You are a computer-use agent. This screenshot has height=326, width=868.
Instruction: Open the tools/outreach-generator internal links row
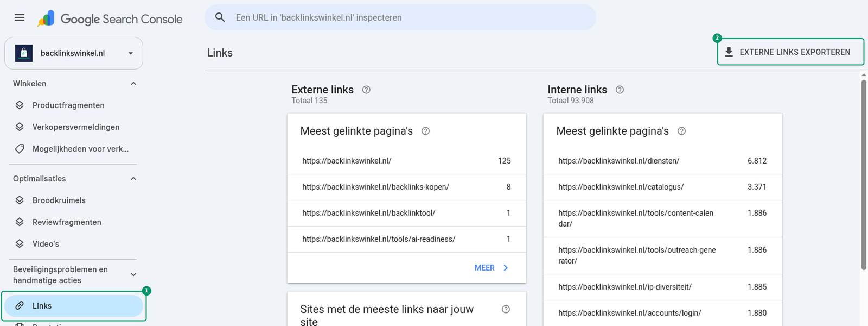coord(663,255)
